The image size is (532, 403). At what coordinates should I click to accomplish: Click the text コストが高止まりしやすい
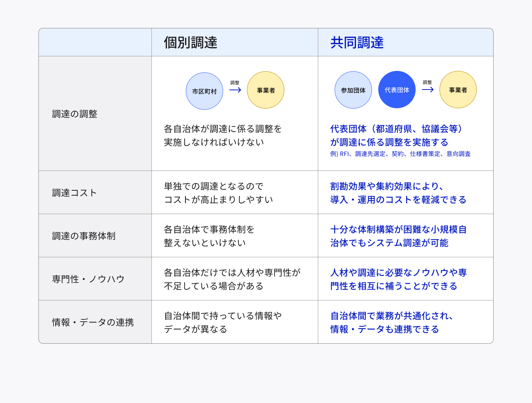(x=219, y=200)
